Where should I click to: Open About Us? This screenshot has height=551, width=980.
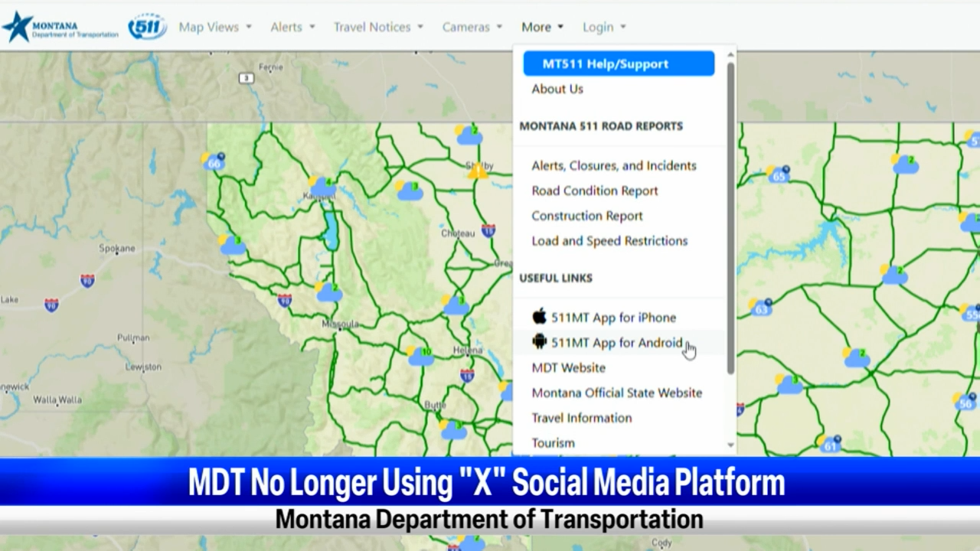[x=557, y=89]
